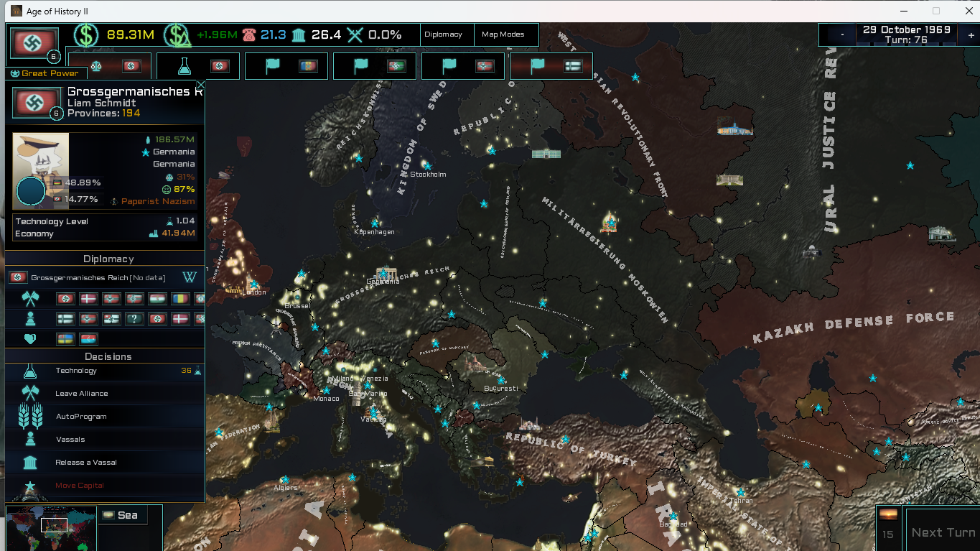Screen dimensions: 980x551
Task: Select the AutoProgram decision
Action: (x=81, y=417)
